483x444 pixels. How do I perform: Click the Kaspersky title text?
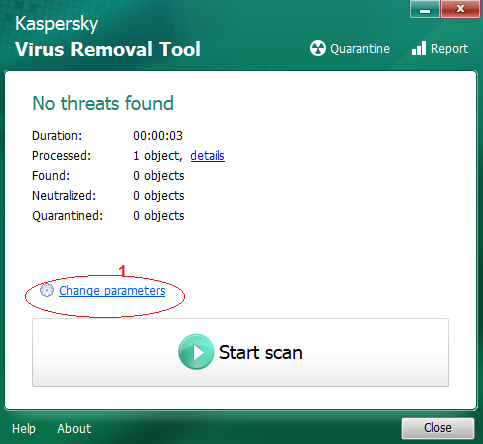pos(57,24)
